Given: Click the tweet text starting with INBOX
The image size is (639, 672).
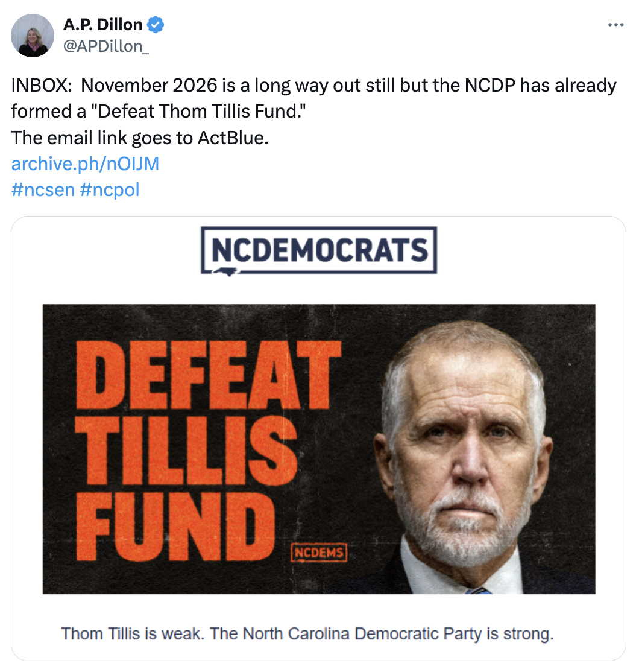Looking at the screenshot, I should [x=313, y=98].
